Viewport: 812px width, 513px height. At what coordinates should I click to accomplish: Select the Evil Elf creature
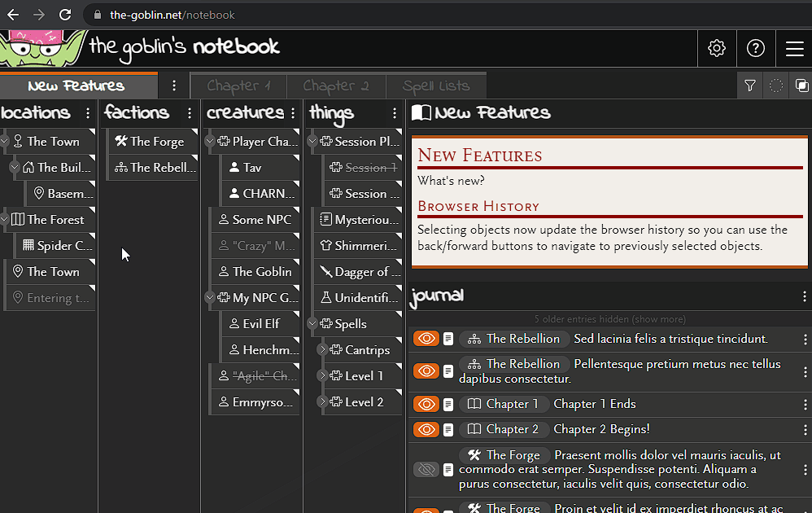click(261, 324)
